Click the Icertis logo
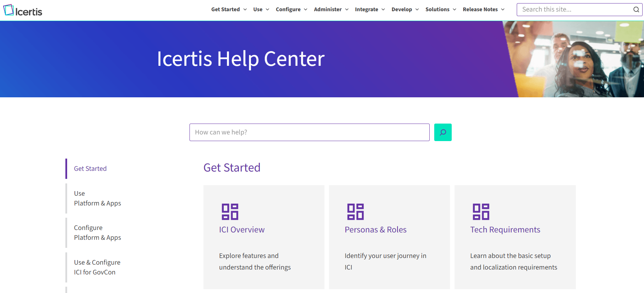 click(23, 11)
